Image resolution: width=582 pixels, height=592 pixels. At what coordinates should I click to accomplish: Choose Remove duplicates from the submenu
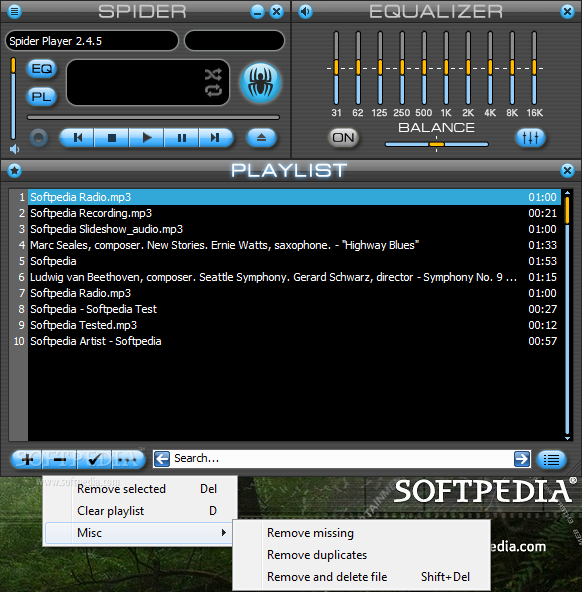[x=362, y=555]
